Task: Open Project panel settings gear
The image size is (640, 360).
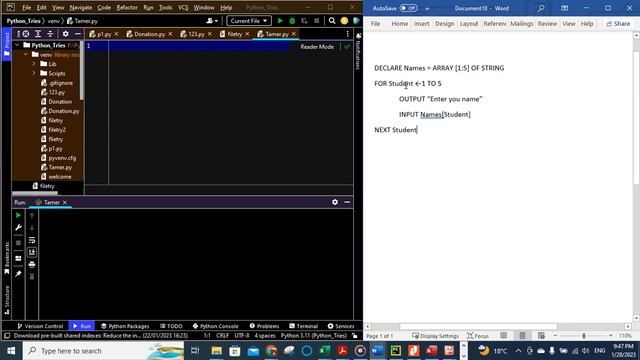Action: 65,34
